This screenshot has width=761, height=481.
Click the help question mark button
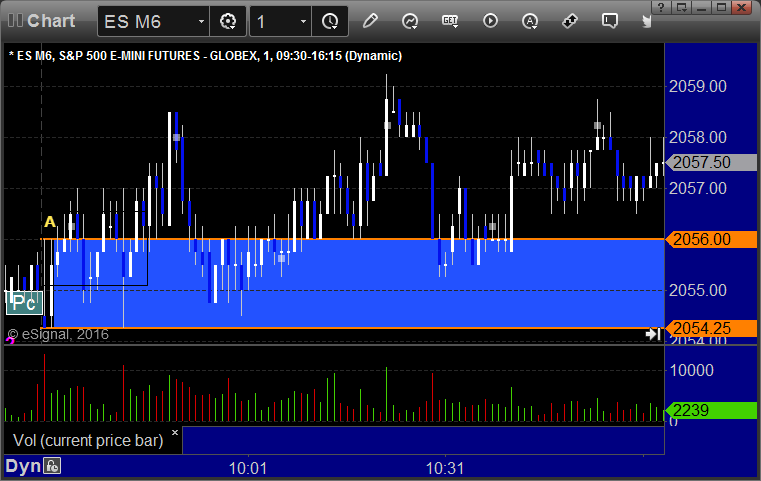point(661,7)
